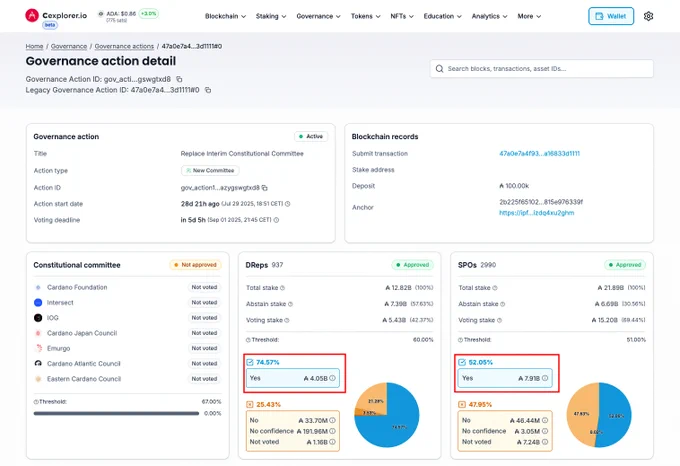
Task: Click DReps Abstain stake info icon
Action: [291, 304]
